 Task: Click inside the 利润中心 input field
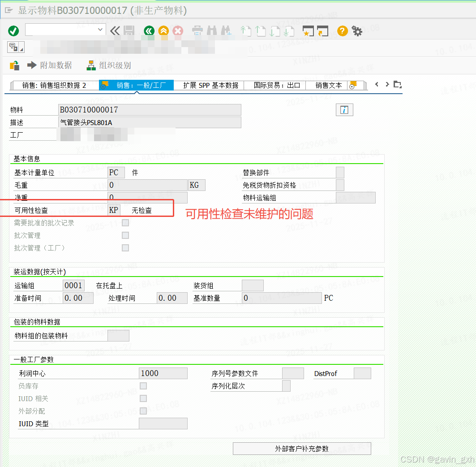click(163, 373)
